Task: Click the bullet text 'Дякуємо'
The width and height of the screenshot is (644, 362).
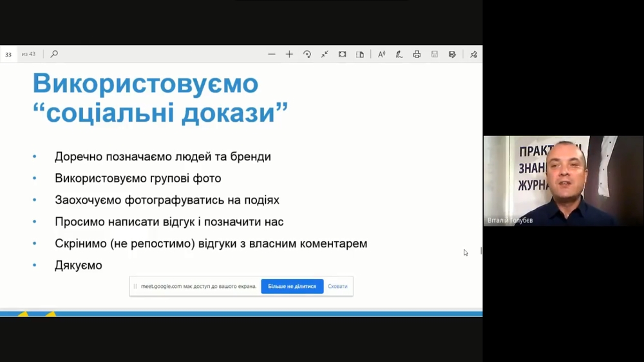Action: click(x=78, y=265)
